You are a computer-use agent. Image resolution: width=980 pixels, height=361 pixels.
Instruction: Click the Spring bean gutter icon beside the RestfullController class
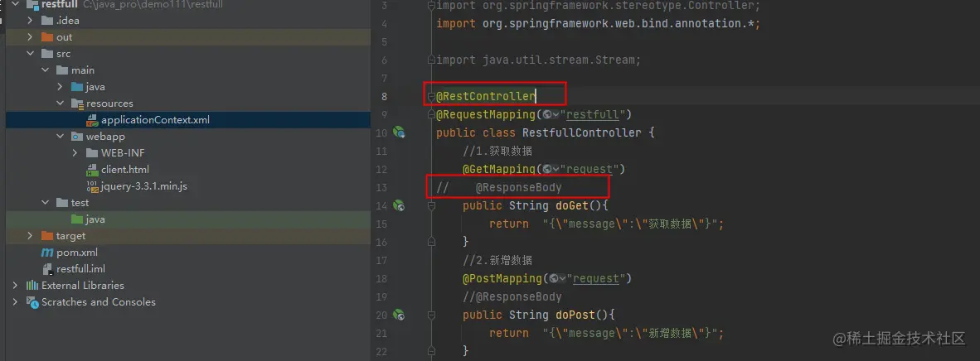coord(399,132)
